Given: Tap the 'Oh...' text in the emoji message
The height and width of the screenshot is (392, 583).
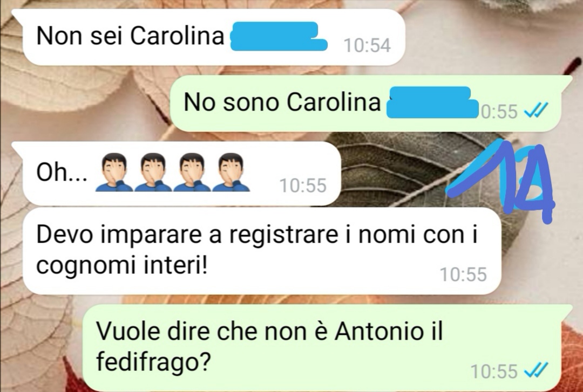Looking at the screenshot, I should (62, 173).
